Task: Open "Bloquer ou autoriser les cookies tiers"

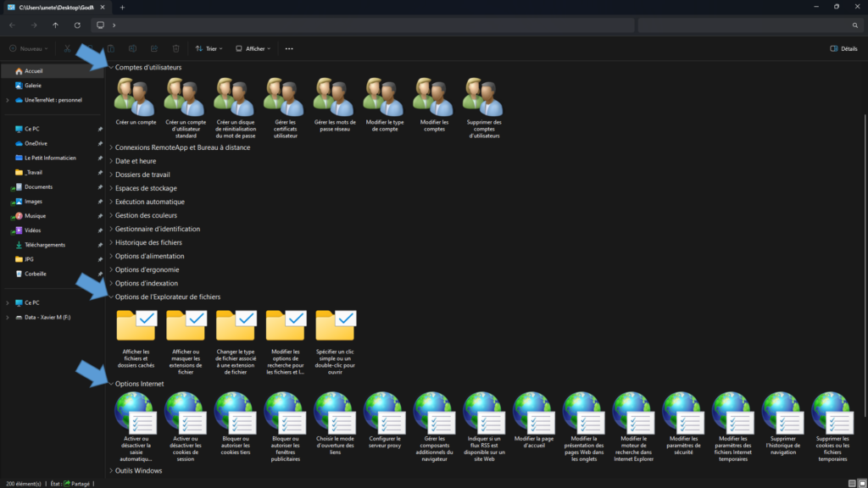Action: (235, 424)
